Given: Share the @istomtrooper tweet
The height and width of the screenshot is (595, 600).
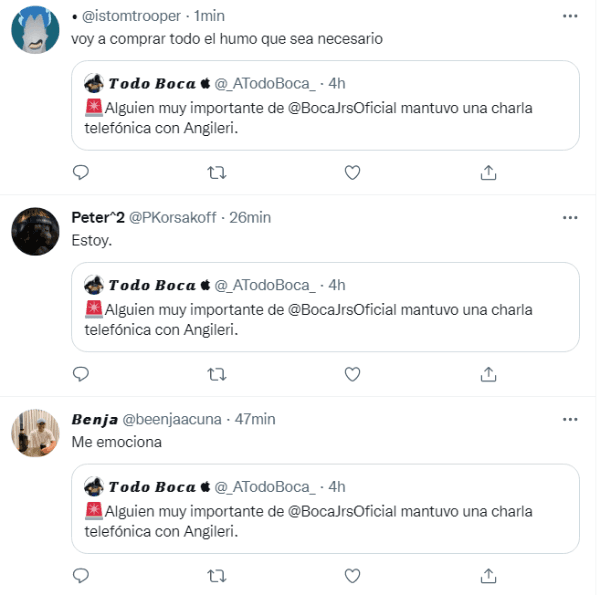Looking at the screenshot, I should pyautogui.click(x=488, y=173).
